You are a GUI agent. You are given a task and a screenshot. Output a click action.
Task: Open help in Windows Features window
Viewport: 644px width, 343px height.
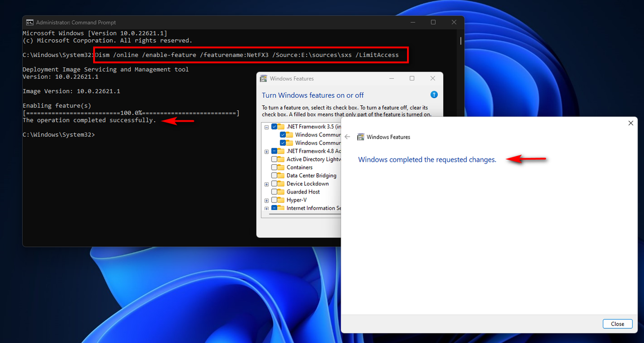434,95
